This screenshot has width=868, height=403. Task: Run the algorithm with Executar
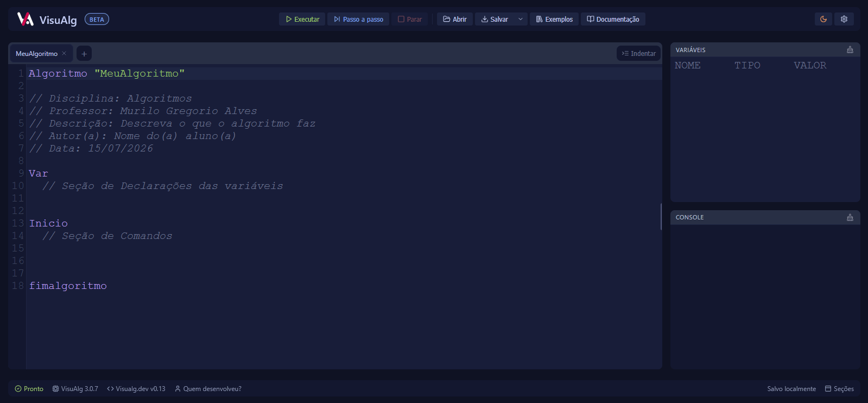302,19
